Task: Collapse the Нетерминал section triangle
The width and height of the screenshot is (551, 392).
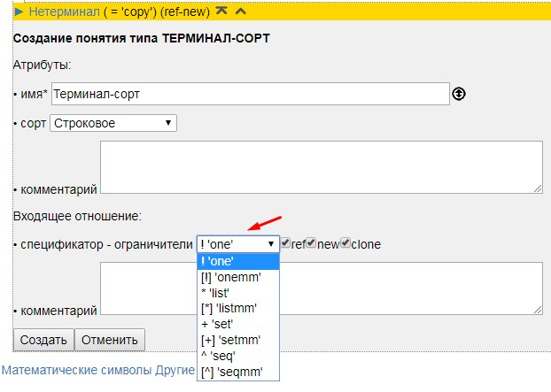Action: [19, 11]
